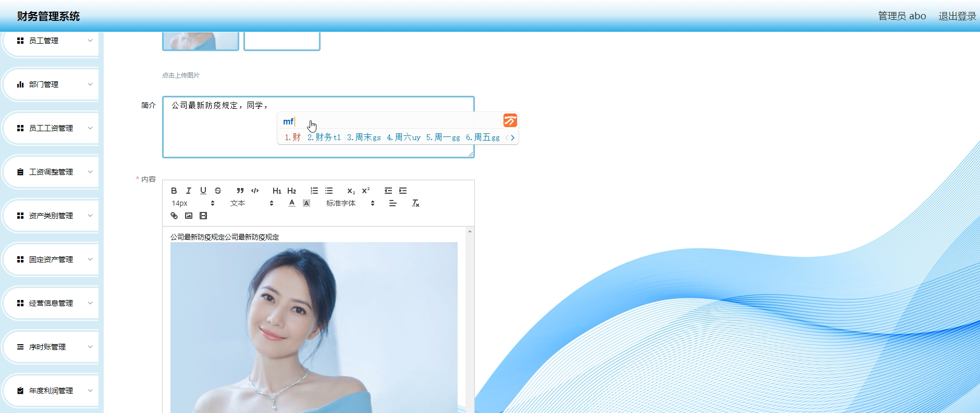Toggle underline formatting in the editor
The height and width of the screenshot is (413, 980).
(x=203, y=191)
